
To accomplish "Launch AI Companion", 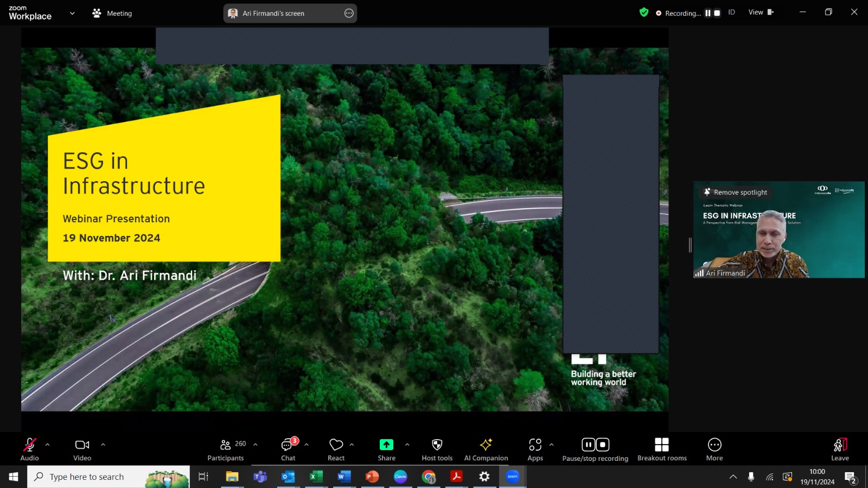I will pos(486,450).
